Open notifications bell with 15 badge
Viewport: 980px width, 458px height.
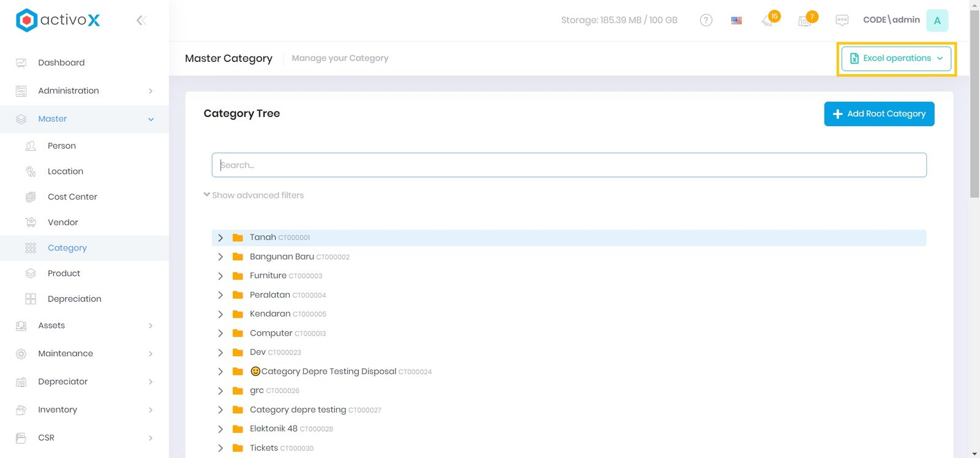click(767, 20)
